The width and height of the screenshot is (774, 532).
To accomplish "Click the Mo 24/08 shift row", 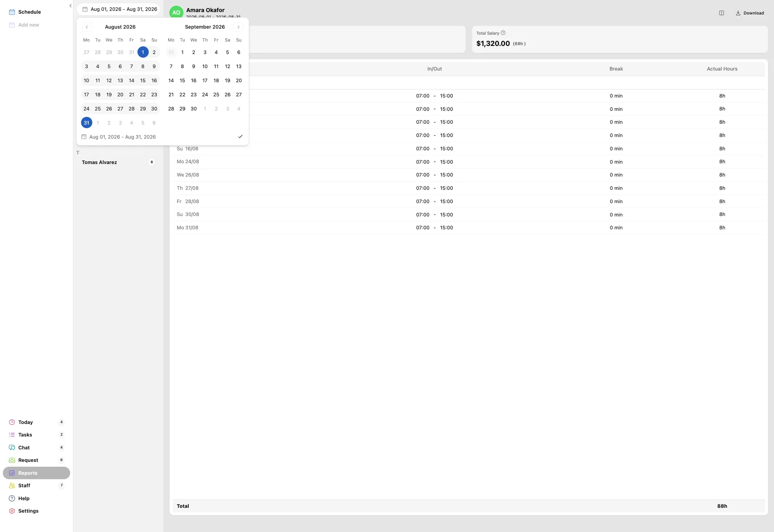I will pyautogui.click(x=468, y=162).
